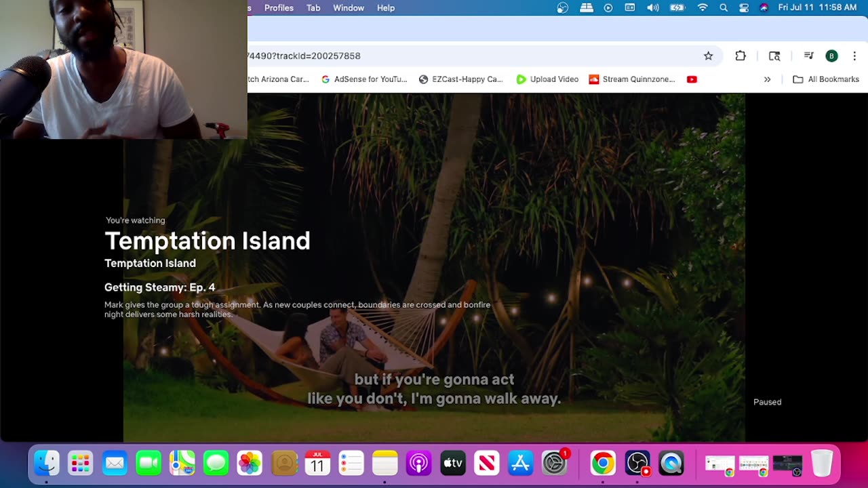This screenshot has height=488, width=868.
Task: Show hidden bookmarks with double chevron
Action: (x=767, y=79)
